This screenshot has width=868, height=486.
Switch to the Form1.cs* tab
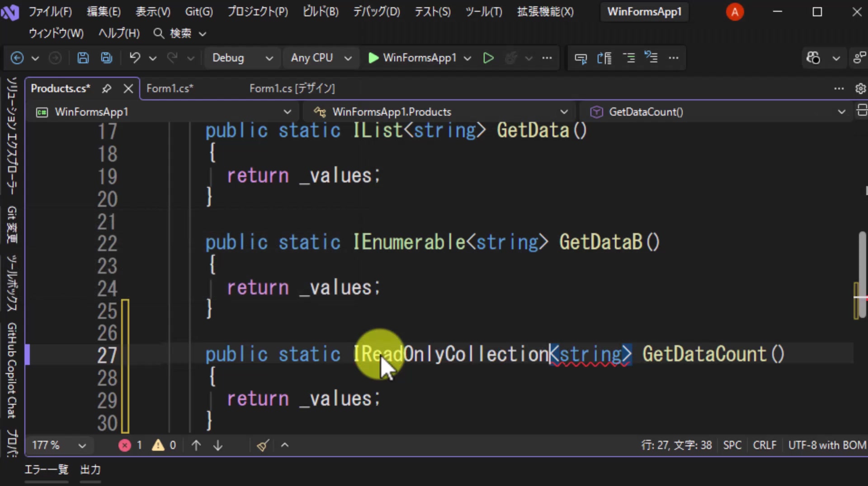170,89
